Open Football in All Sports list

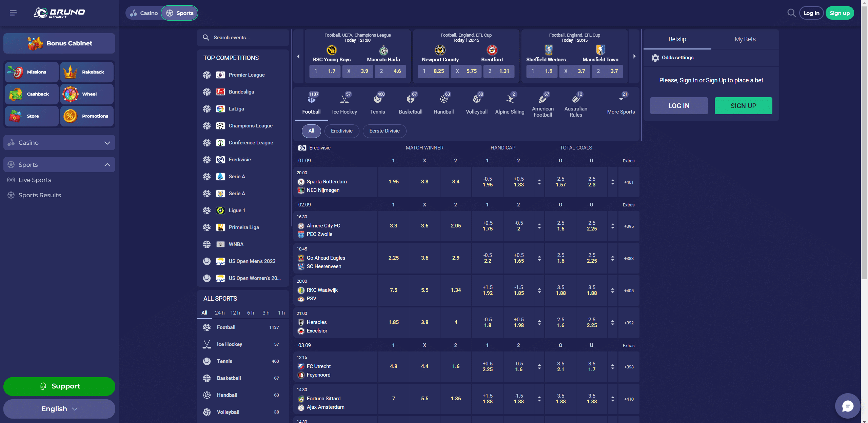243,327
